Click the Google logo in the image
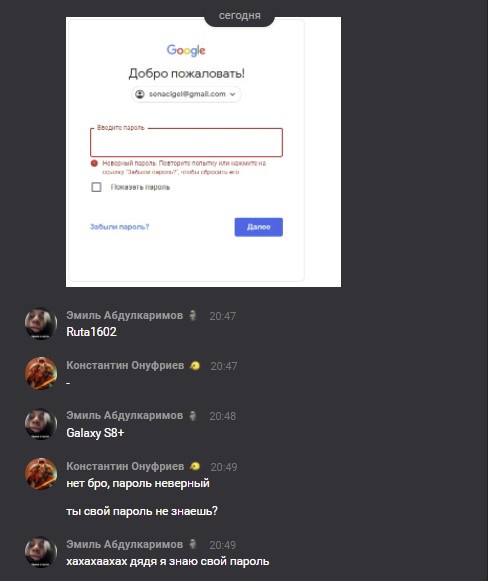Image resolution: width=488 pixels, height=581 pixels. tap(186, 50)
